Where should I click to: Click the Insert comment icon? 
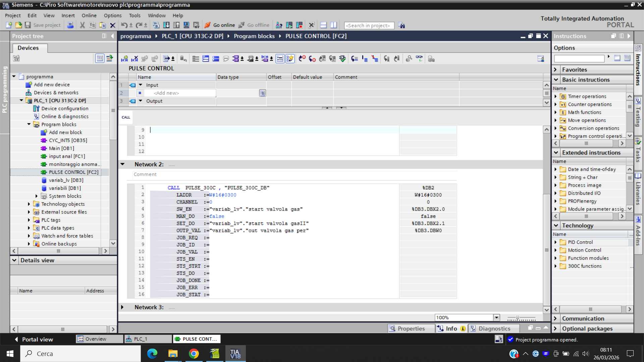226,59
